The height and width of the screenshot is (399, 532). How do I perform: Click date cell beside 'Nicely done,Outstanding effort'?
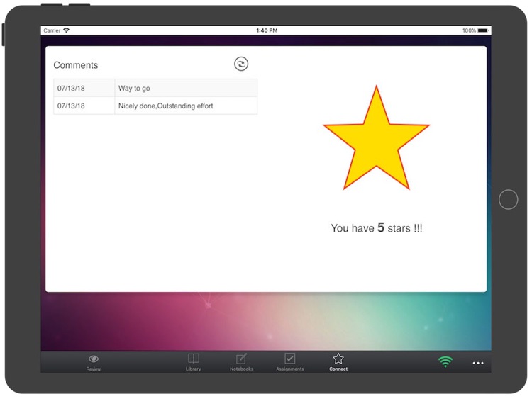(x=84, y=106)
